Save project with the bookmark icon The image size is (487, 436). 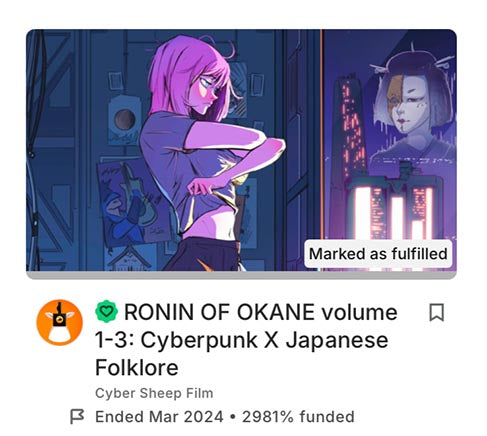click(436, 312)
